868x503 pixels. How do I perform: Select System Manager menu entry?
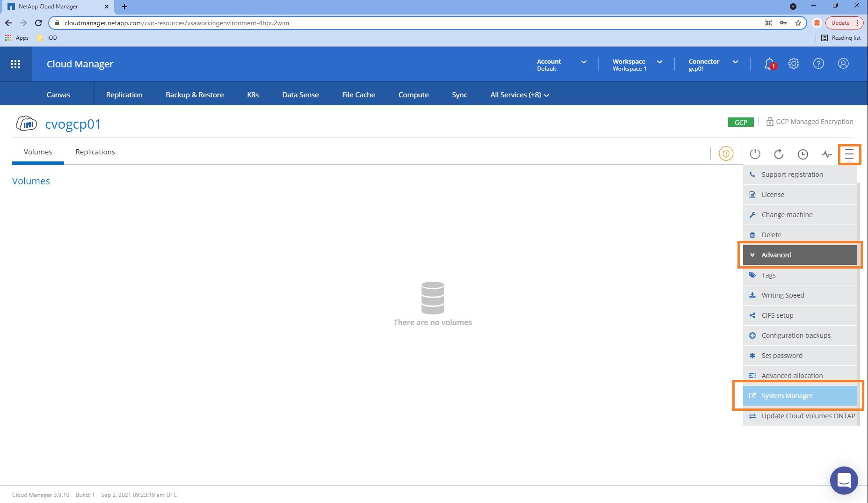[800, 396]
